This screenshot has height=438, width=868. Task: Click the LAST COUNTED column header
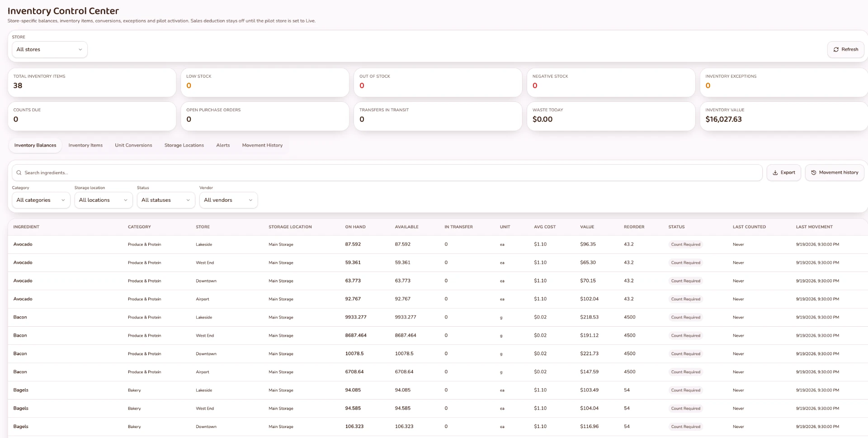749,227
